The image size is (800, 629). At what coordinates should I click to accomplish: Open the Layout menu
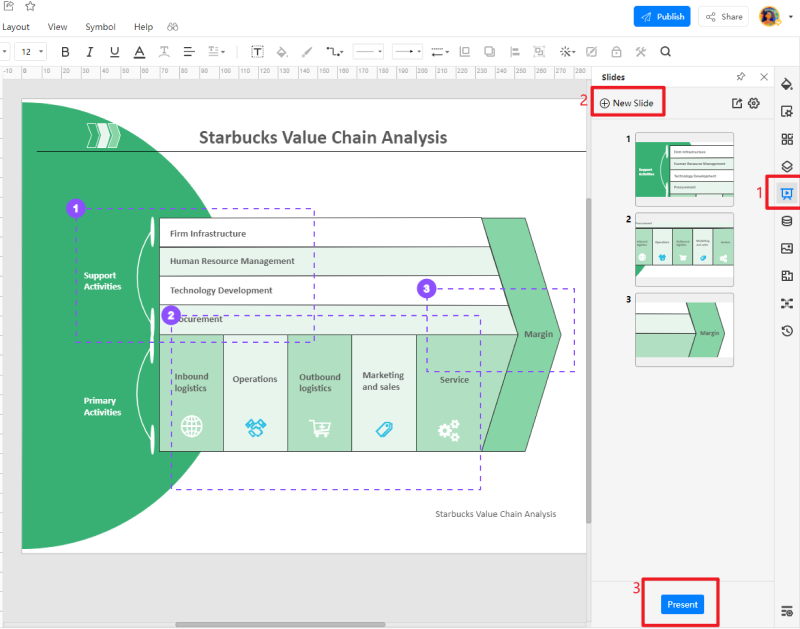coord(16,27)
